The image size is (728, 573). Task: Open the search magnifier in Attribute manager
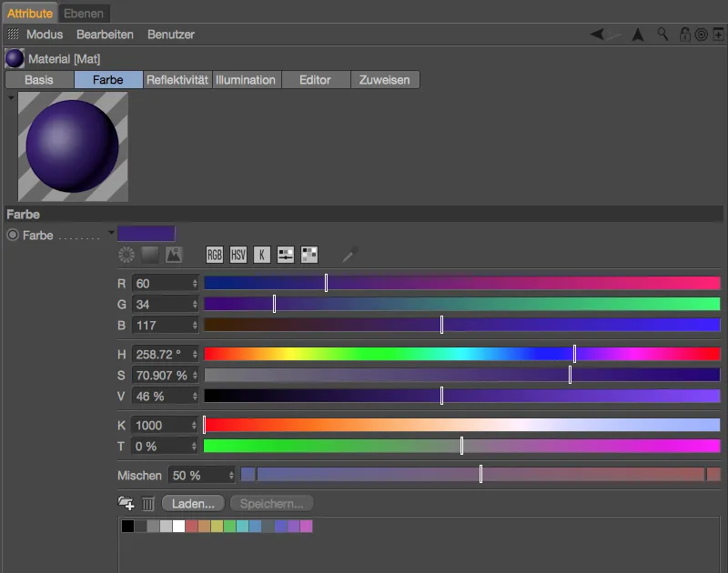(662, 34)
